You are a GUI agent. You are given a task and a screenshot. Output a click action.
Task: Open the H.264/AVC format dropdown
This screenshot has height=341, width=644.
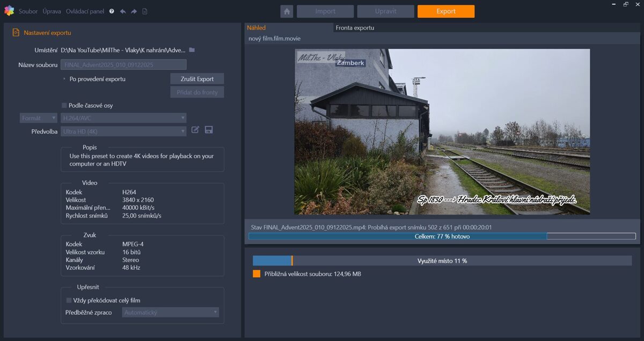click(x=123, y=118)
